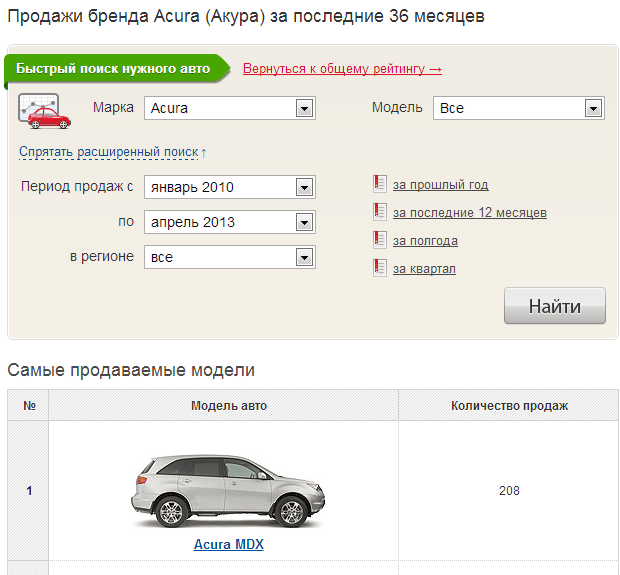Click the document icon next to 'за прошлый год'
This screenshot has height=575, width=620.
click(x=379, y=184)
